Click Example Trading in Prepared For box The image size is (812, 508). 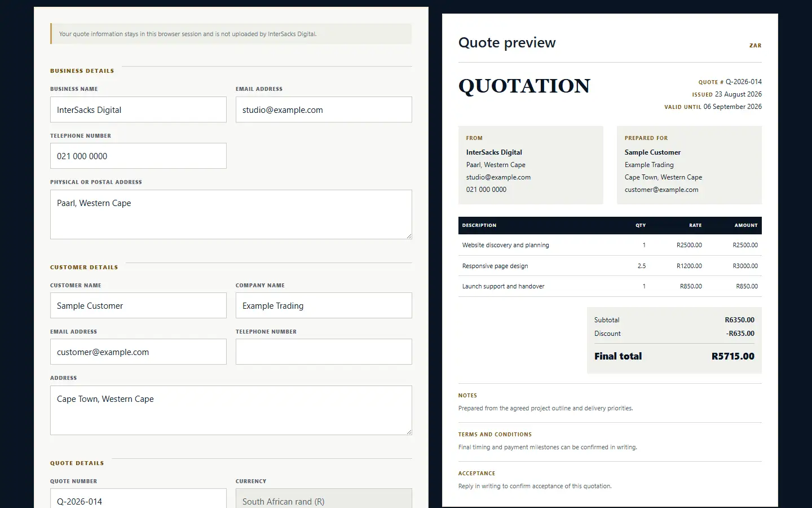click(x=649, y=165)
